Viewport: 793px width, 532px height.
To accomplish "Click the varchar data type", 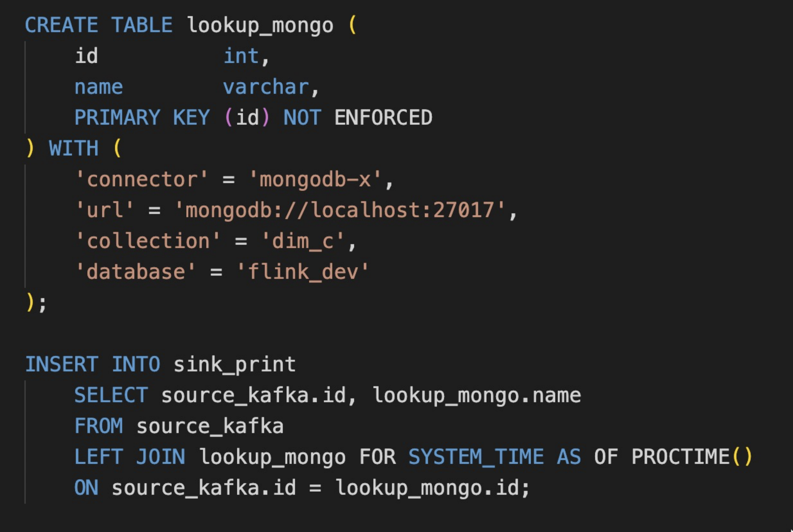I will click(266, 87).
